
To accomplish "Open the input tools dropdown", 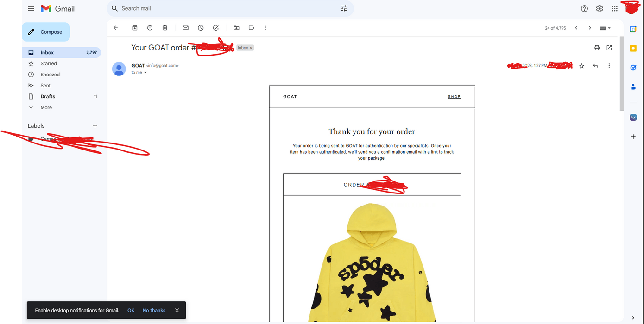I will [605, 28].
